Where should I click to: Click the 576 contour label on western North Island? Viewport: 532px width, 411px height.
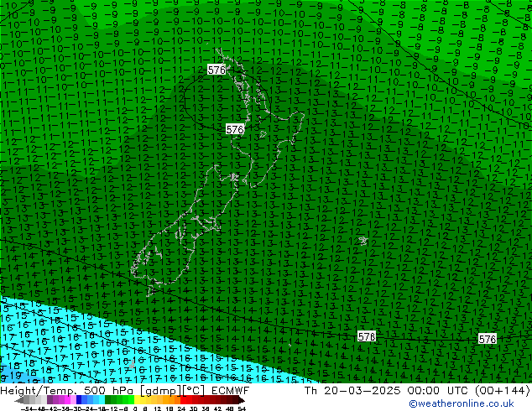click(x=235, y=129)
